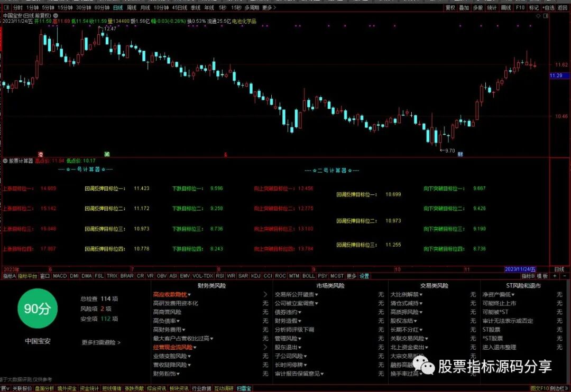Click the 日线 label at timeline right

click(x=559, y=269)
